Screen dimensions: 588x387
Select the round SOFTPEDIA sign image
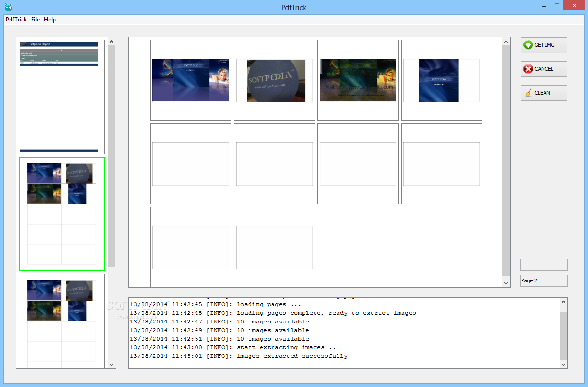point(274,80)
